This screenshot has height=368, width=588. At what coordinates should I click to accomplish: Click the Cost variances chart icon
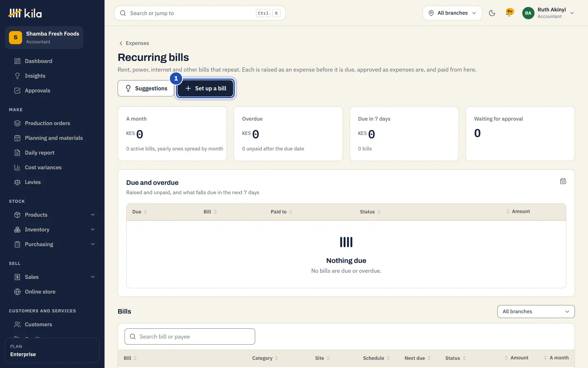[x=17, y=168]
